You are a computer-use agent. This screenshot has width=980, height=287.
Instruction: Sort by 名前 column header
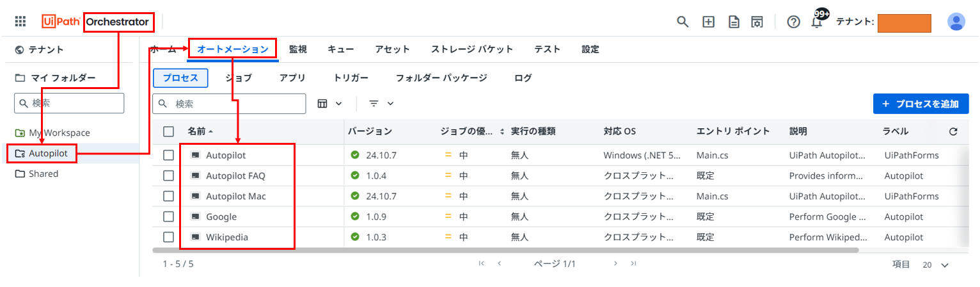(200, 131)
